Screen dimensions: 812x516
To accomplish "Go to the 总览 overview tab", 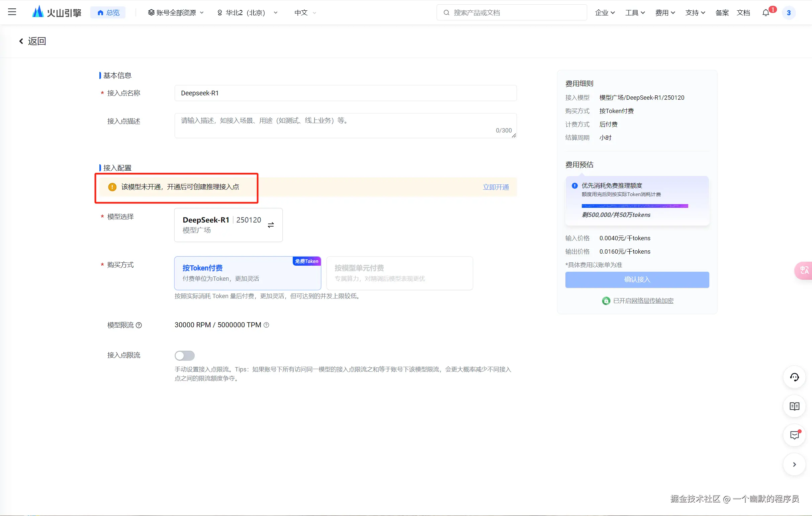I will 108,13.
